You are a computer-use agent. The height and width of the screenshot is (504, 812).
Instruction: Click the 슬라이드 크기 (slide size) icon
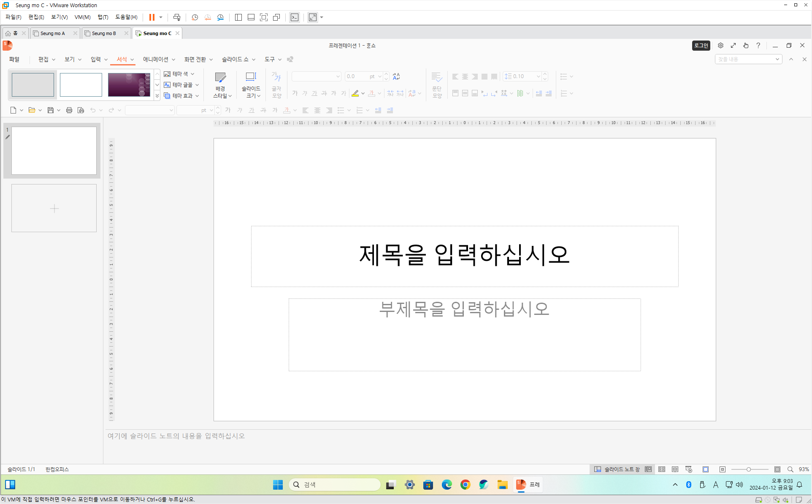tap(251, 77)
